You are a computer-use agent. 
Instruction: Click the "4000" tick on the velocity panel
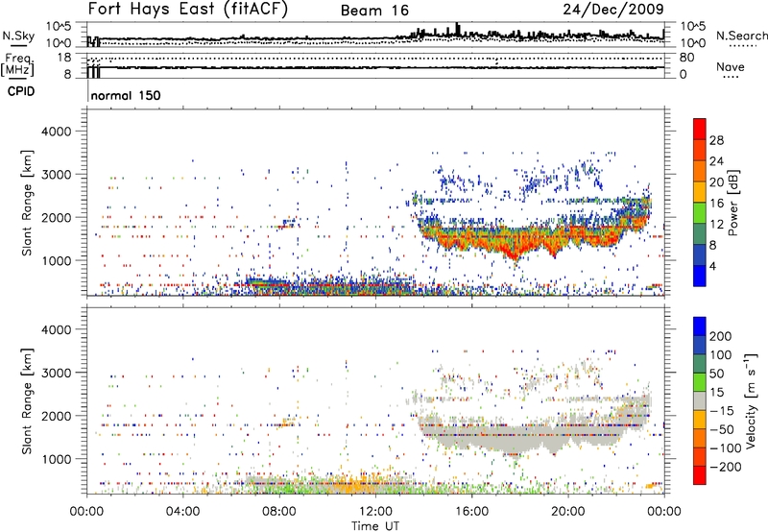tap(56, 329)
